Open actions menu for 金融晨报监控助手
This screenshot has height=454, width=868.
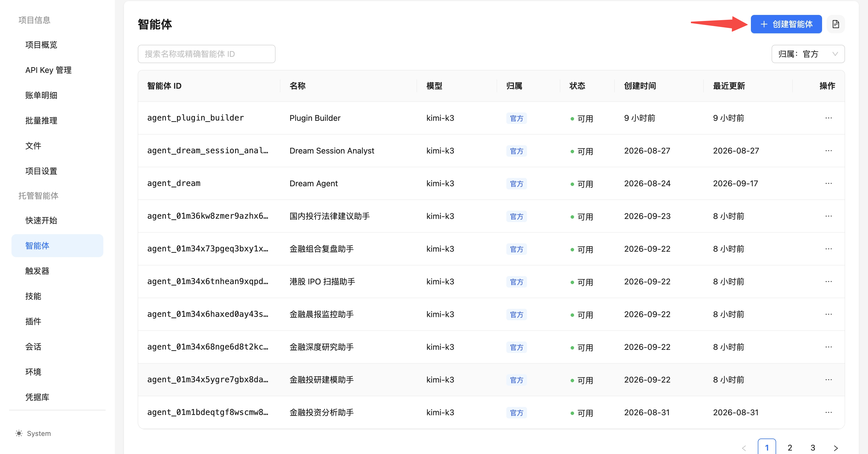[828, 314]
